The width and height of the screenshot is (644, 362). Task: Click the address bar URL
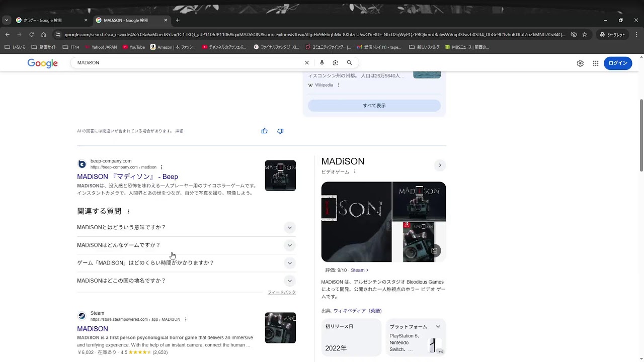(314, 35)
